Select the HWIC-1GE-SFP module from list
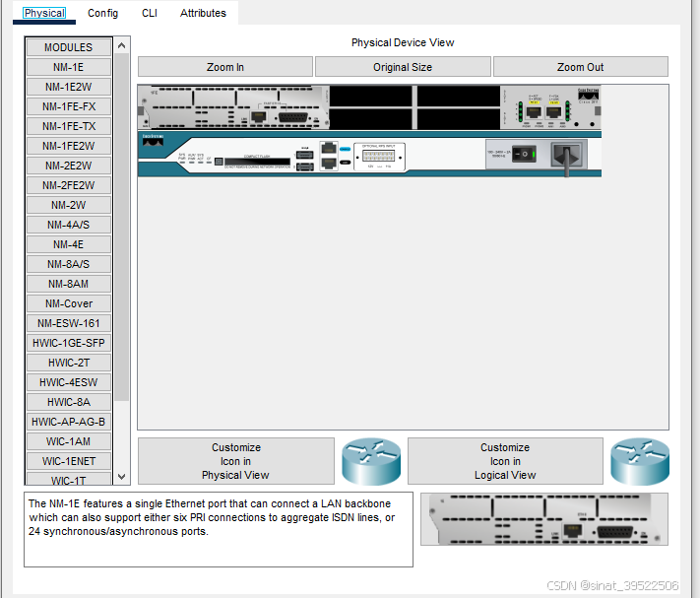 pos(69,343)
